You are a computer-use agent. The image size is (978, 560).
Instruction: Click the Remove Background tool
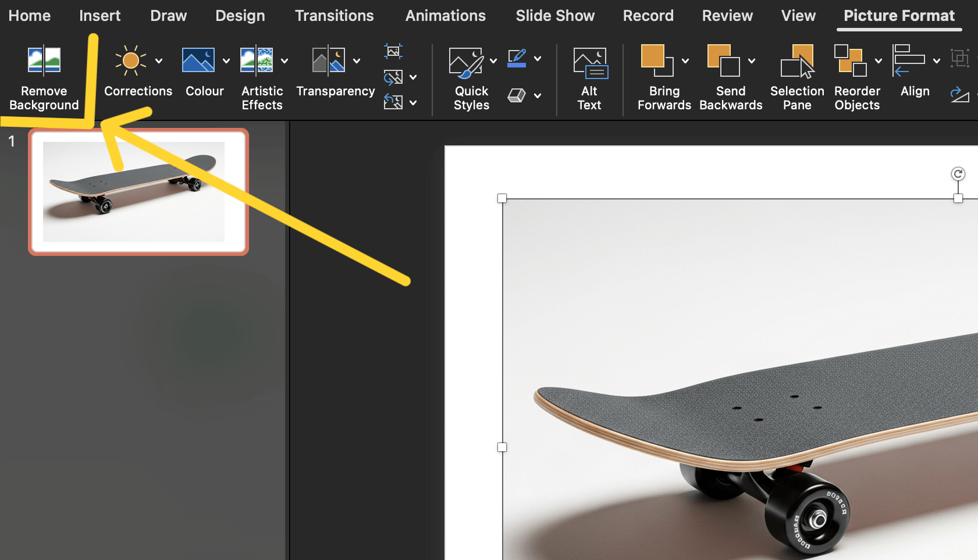coord(44,76)
